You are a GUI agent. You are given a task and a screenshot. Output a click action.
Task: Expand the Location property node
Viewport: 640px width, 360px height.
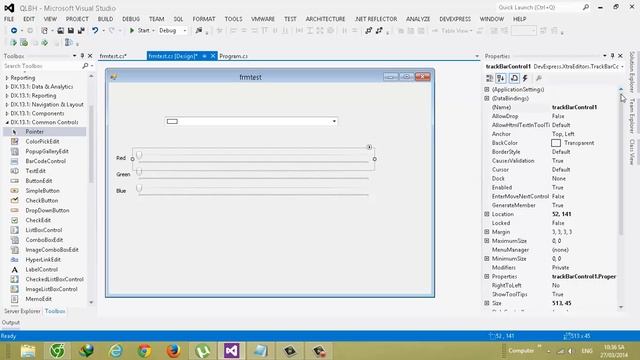(x=487, y=214)
